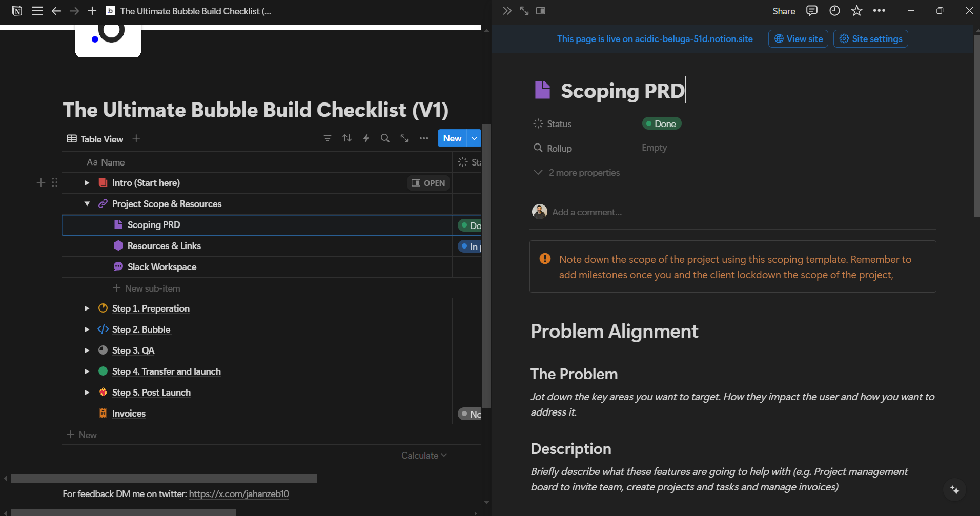Click the View site button

click(798, 39)
